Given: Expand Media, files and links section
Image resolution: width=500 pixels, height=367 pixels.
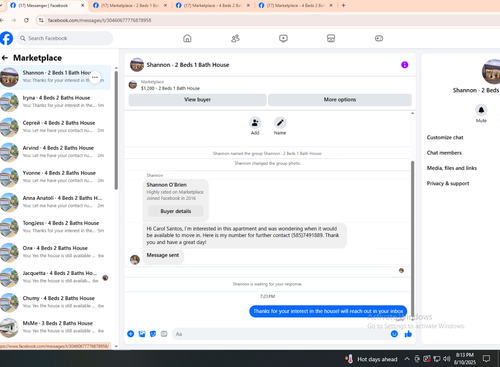Looking at the screenshot, I should 452,168.
